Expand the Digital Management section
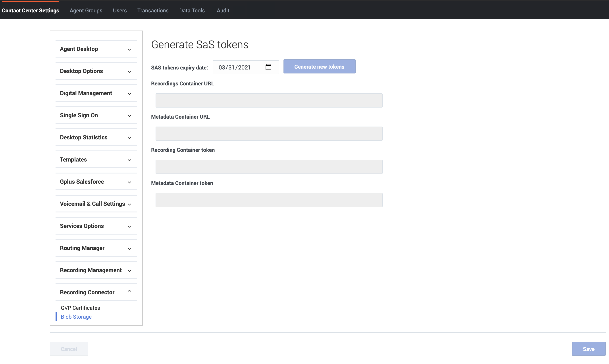This screenshot has width=609, height=364. [96, 93]
